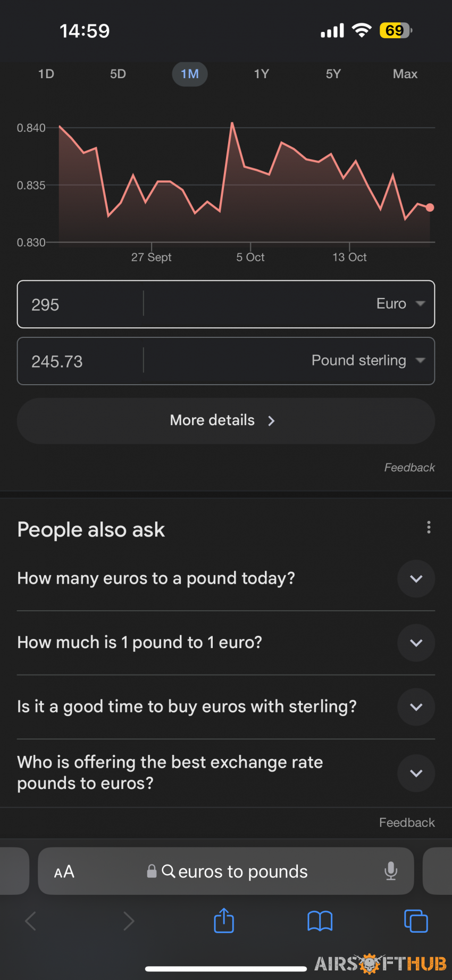Open three-dot menu beside People also ask

[x=429, y=527]
